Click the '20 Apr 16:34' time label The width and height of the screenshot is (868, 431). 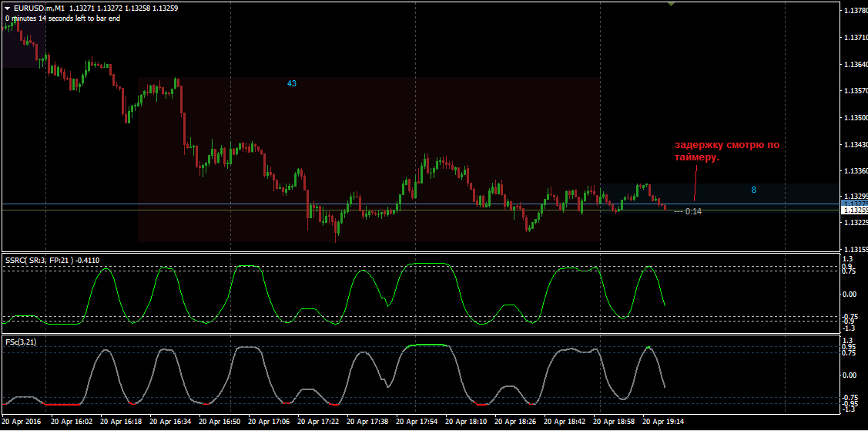click(170, 422)
